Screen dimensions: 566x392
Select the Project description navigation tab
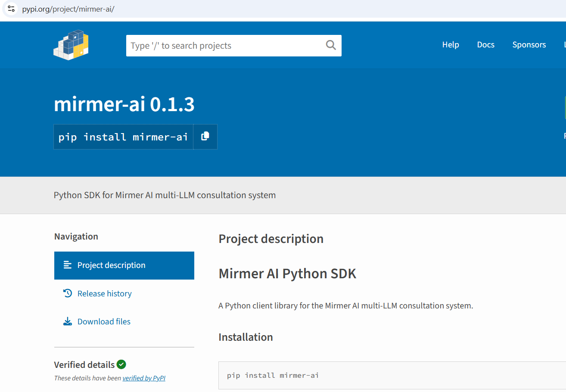pos(124,265)
